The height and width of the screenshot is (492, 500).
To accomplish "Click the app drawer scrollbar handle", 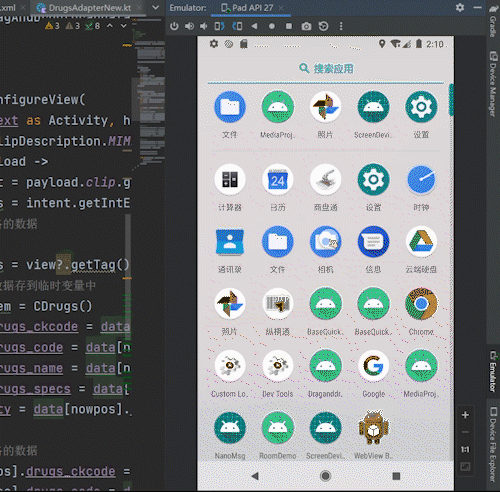I will click(x=451, y=100).
